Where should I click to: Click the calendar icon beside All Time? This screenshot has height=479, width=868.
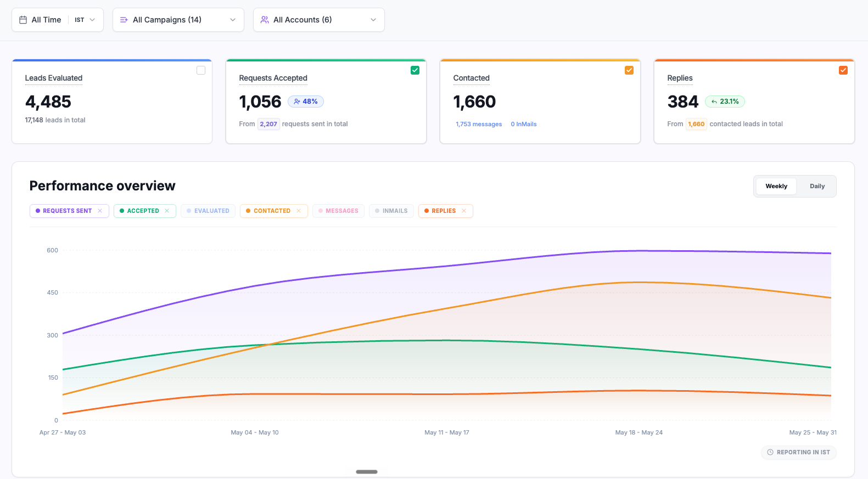point(23,20)
